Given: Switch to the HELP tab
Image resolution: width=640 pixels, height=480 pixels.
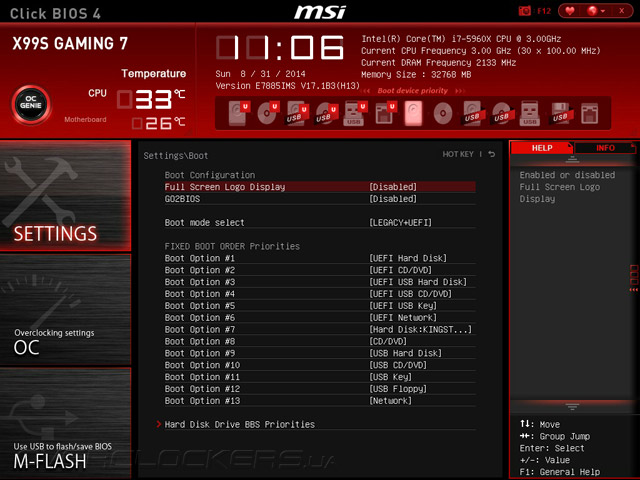Looking at the screenshot, I should (x=542, y=148).
